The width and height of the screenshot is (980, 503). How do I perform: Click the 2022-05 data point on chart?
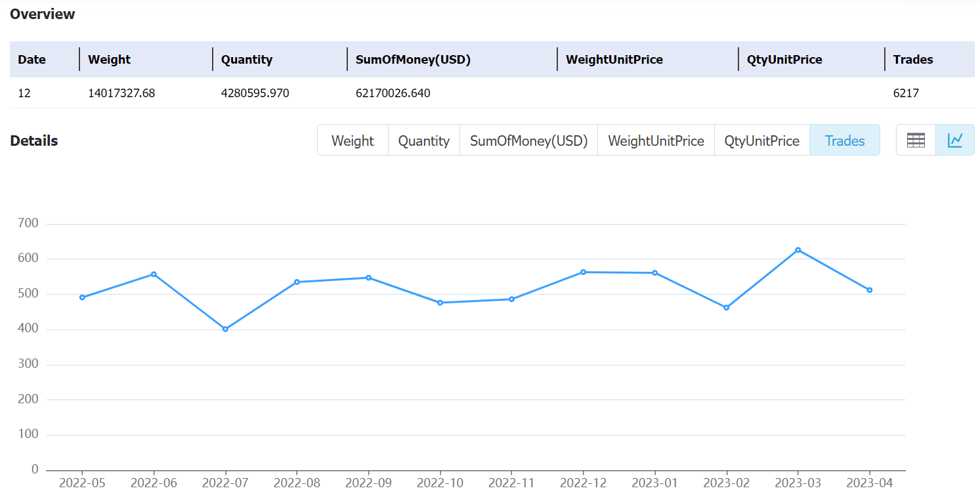click(82, 297)
